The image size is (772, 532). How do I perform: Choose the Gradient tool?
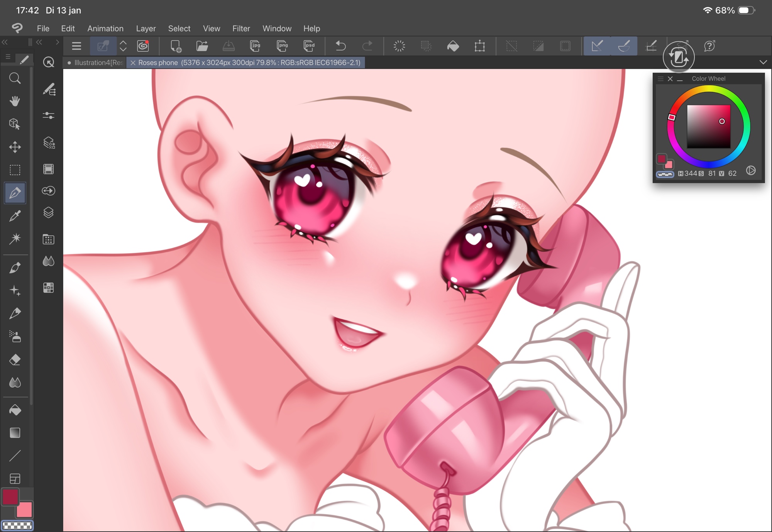click(15, 433)
